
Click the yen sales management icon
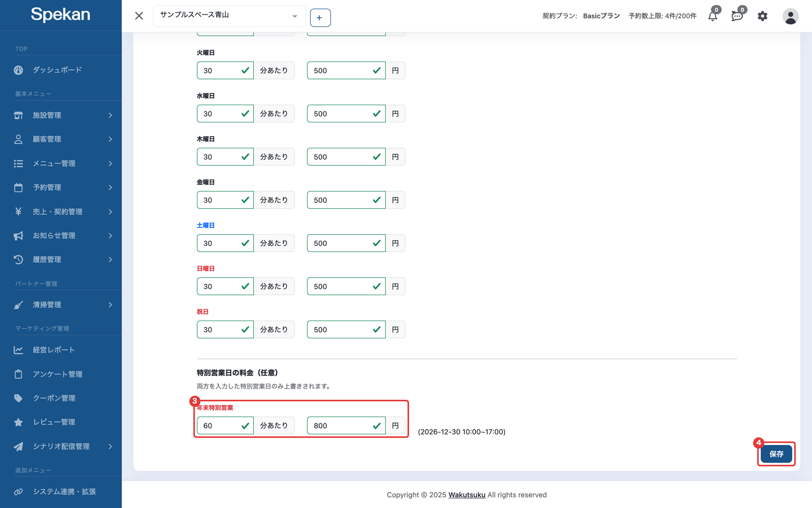18,211
